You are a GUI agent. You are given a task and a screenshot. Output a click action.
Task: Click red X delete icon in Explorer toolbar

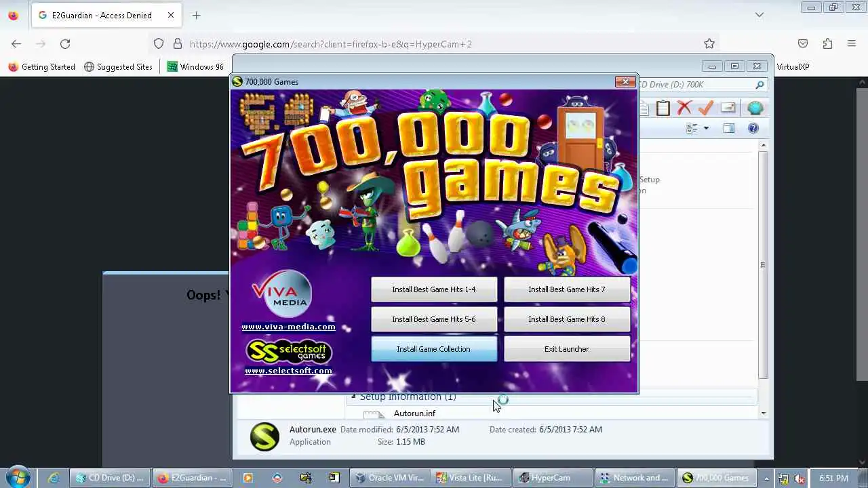[684, 108]
